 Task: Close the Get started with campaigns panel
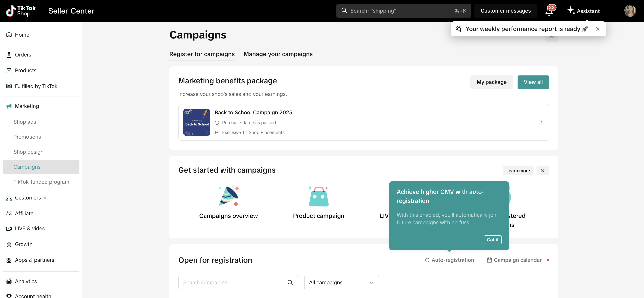[x=542, y=171]
